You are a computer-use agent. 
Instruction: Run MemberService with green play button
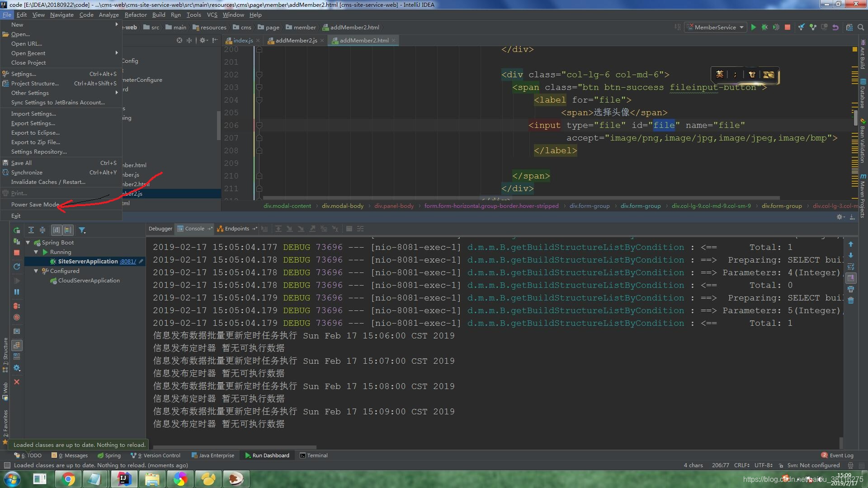coord(753,27)
